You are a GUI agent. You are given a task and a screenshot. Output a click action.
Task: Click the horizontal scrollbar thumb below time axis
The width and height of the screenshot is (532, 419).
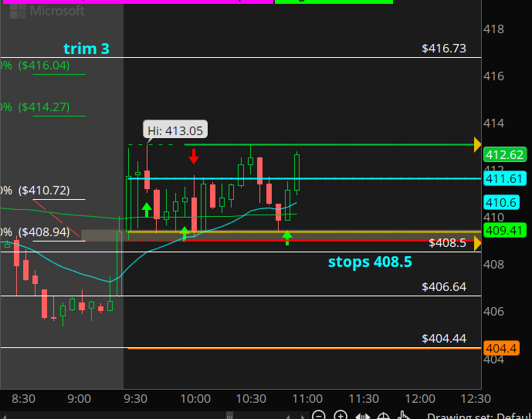tap(229, 416)
